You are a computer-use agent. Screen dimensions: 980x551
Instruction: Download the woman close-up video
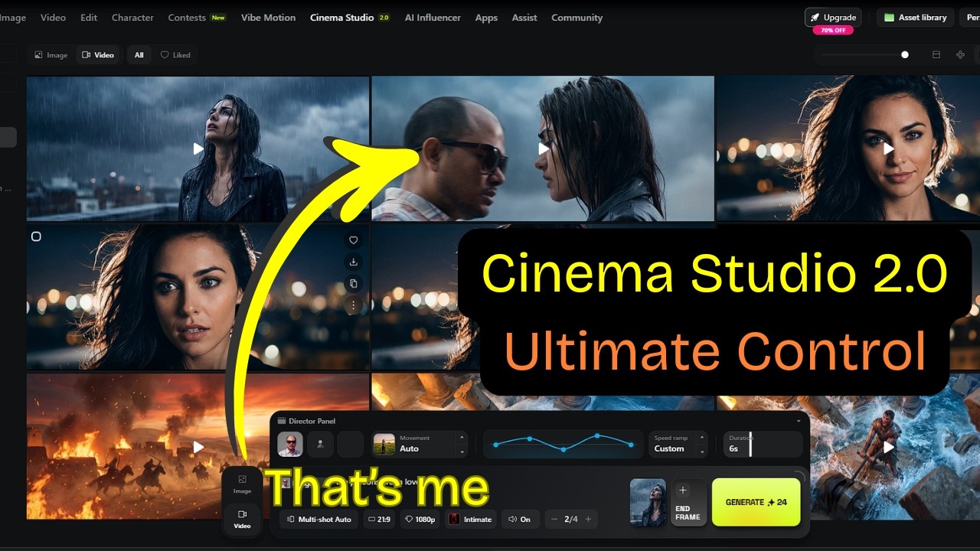(353, 262)
